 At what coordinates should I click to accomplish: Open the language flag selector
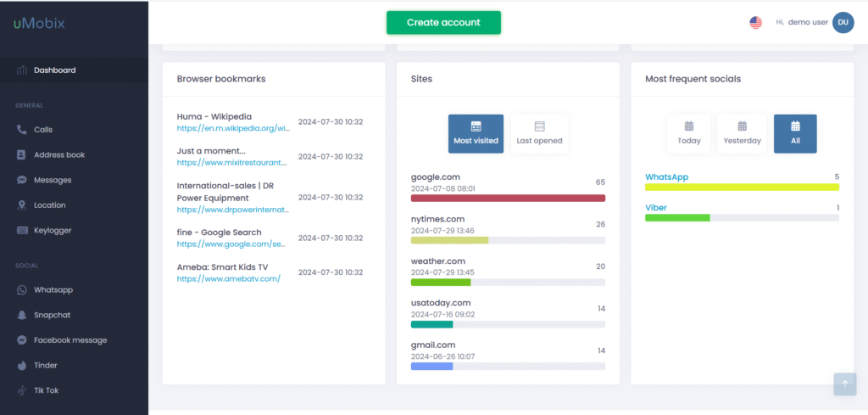pos(755,23)
